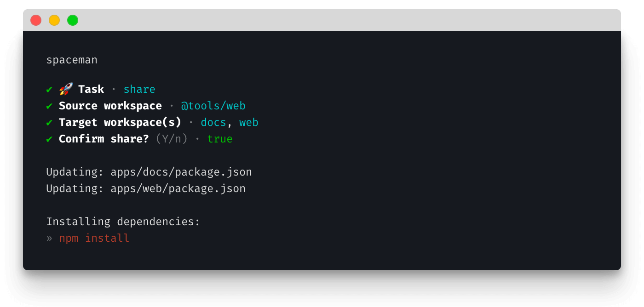Viewport: 644px width, 307px height.
Task: Click the apps/web/package.json path
Action: [178, 189]
